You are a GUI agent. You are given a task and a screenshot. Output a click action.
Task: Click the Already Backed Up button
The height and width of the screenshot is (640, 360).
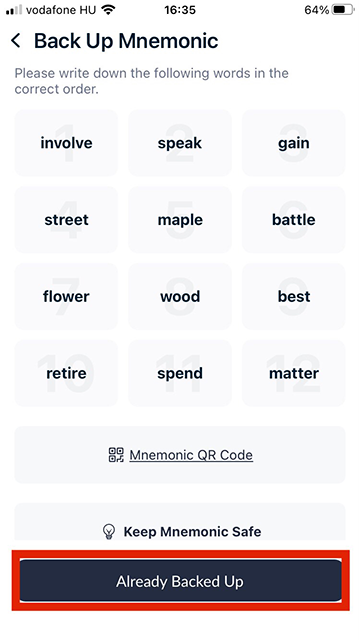(180, 581)
